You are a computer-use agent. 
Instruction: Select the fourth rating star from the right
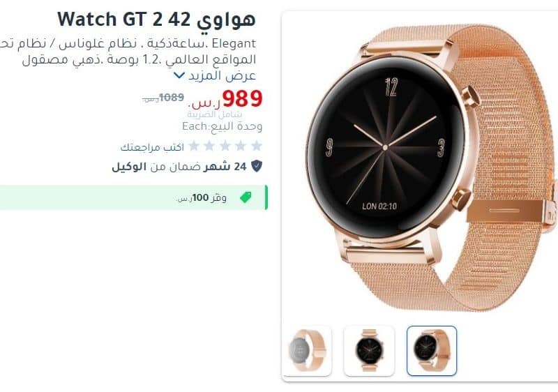click(209, 146)
